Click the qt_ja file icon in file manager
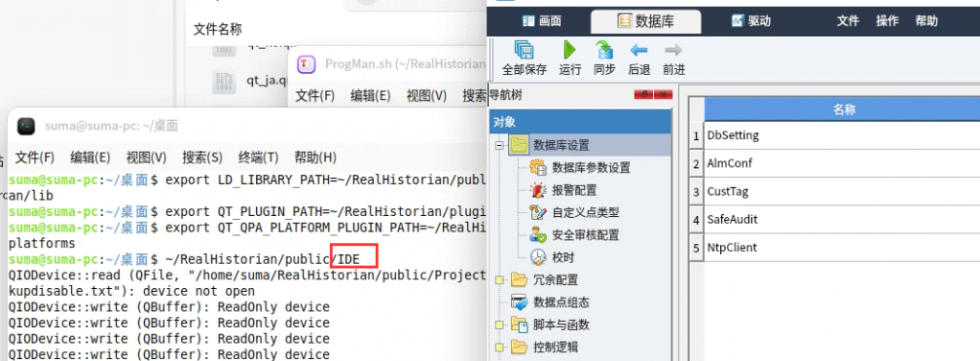The width and height of the screenshot is (980, 361). click(223, 82)
